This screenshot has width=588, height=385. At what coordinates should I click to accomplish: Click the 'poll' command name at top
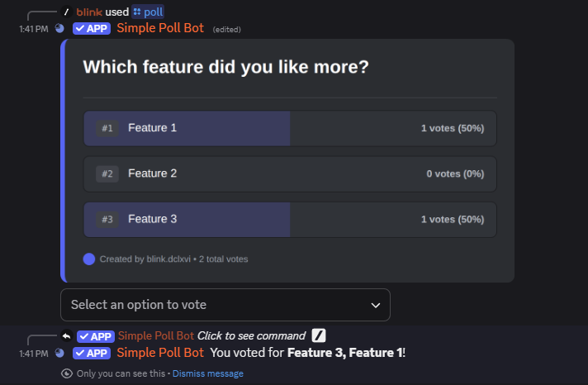coord(154,12)
